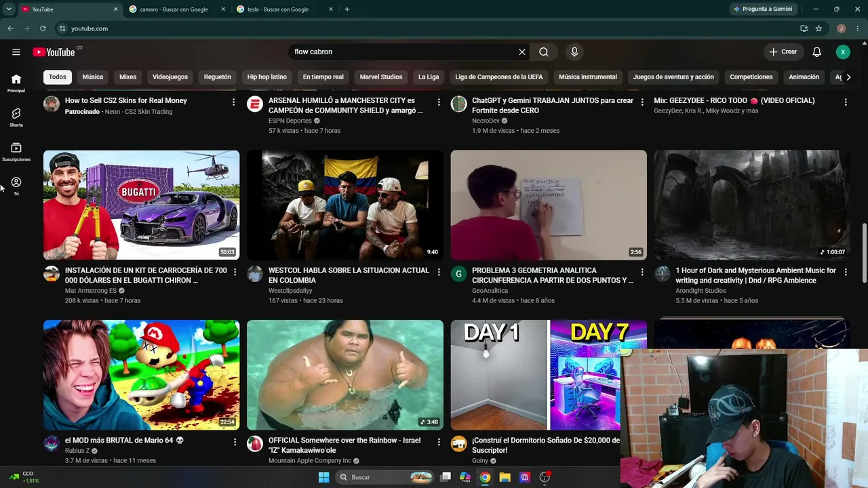The height and width of the screenshot is (488, 868).
Task: Open options menu for Mario 64 mod video
Action: click(234, 442)
